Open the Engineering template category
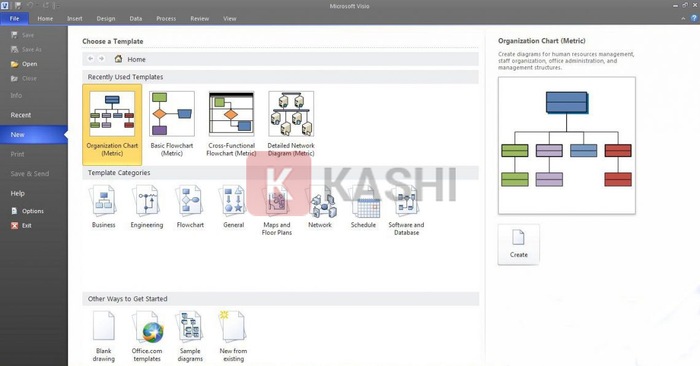The width and height of the screenshot is (700, 366). [147, 207]
